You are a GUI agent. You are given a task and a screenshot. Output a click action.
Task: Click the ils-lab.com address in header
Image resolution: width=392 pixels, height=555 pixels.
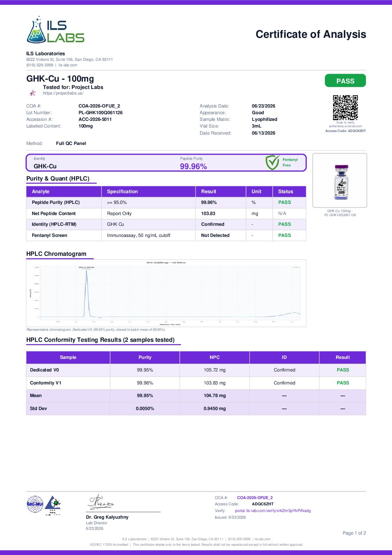pyautogui.click(x=68, y=65)
